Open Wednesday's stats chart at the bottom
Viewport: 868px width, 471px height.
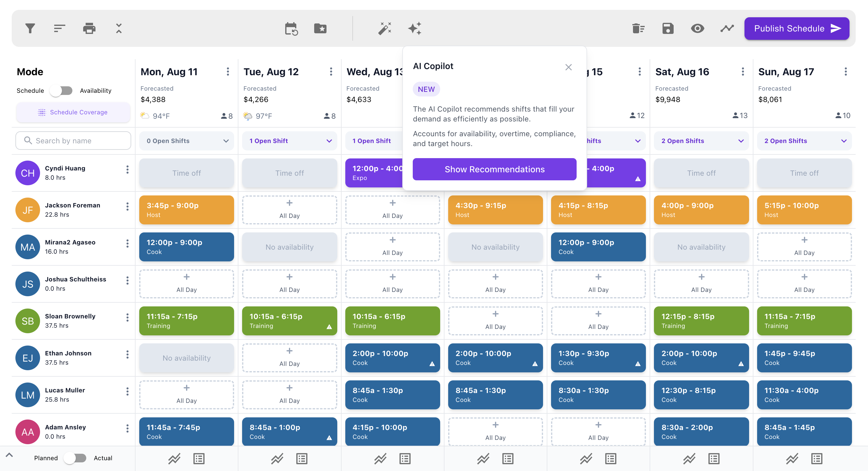pyautogui.click(x=380, y=459)
